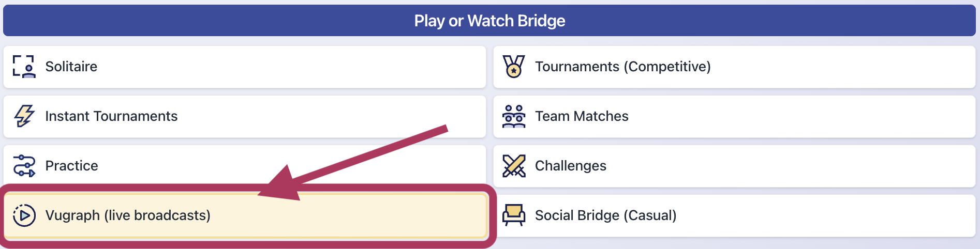Click the Practice route arrows icon
This screenshot has width=980, height=249.
pyautogui.click(x=24, y=166)
